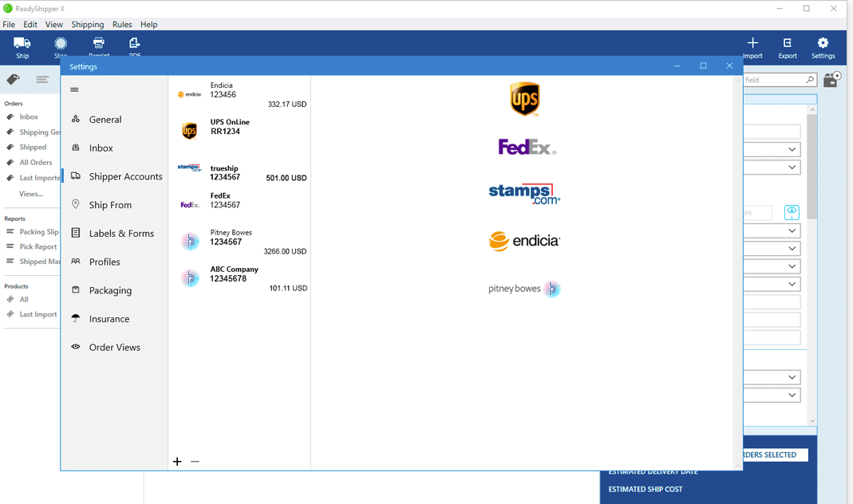Click the Ship truck icon in toolbar
The image size is (853, 504).
22,43
